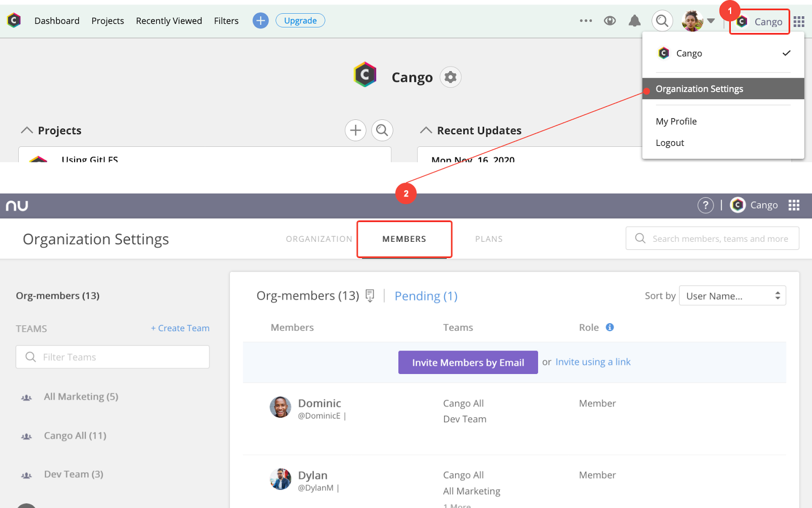
Task: Click Create Team link
Action: point(180,328)
